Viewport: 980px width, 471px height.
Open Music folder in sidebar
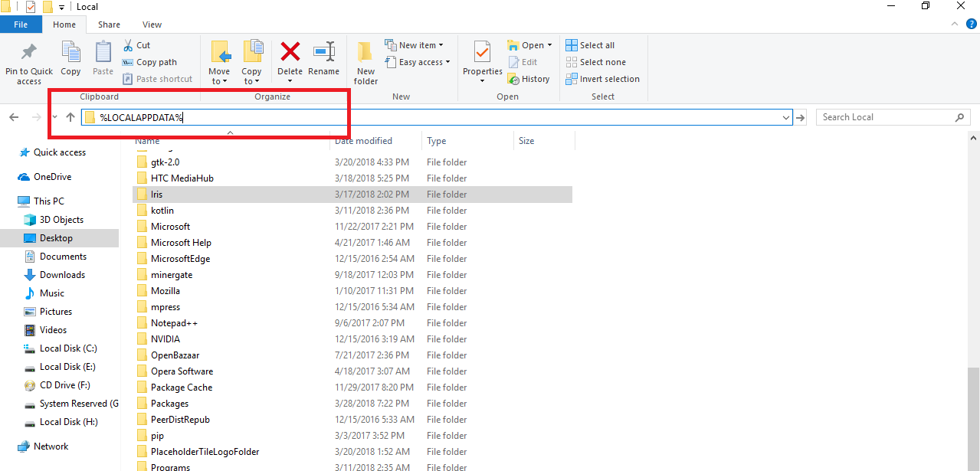pos(52,293)
